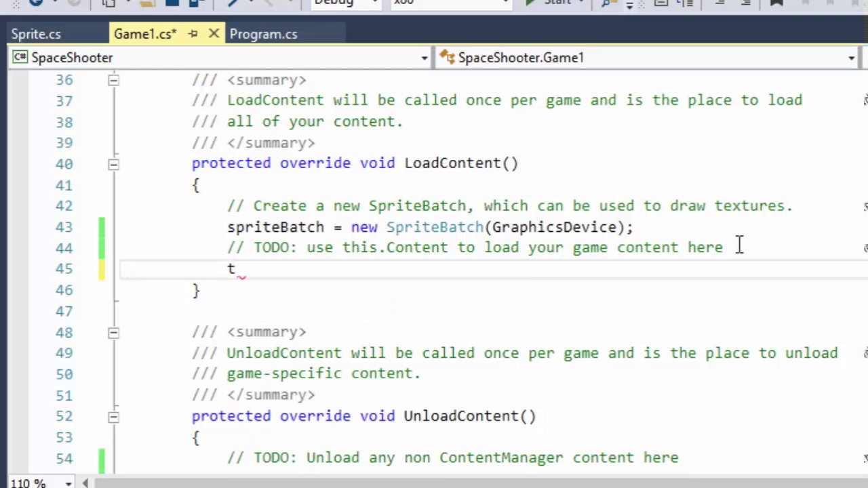Collapse the UnloadContent method at line 52
This screenshot has width=868, height=488.
click(x=113, y=416)
